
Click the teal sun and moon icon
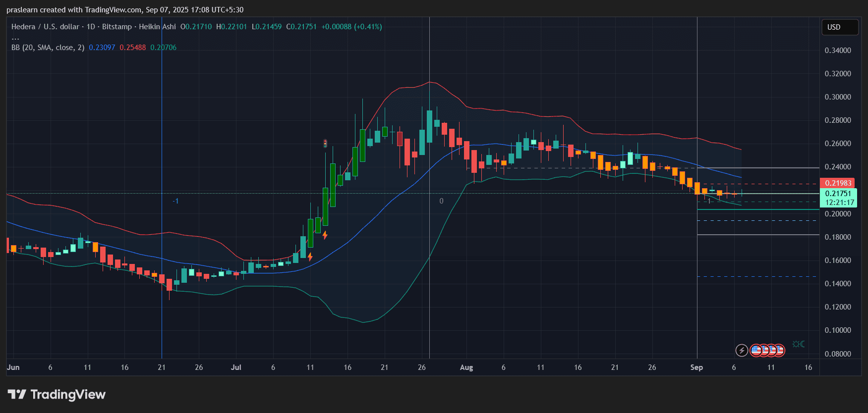coord(799,344)
